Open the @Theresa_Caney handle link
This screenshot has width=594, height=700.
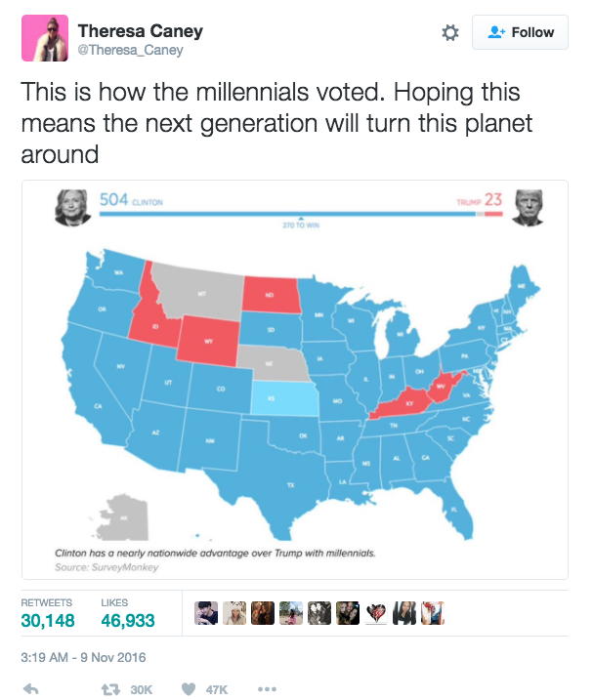130,50
